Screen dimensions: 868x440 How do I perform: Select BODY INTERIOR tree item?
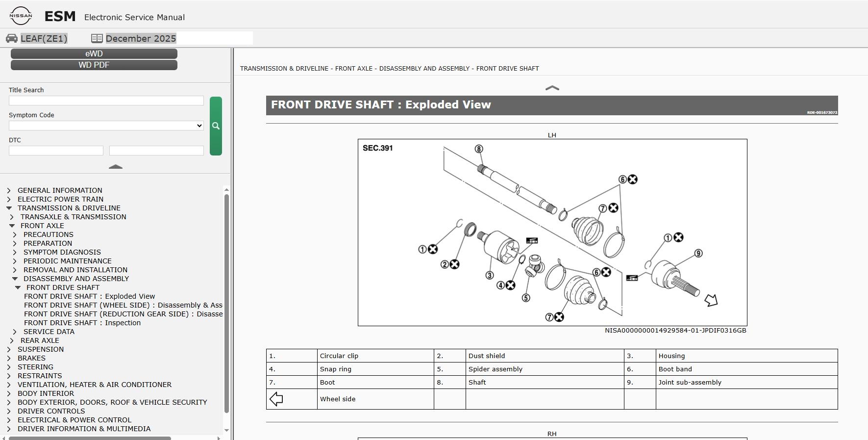point(46,393)
